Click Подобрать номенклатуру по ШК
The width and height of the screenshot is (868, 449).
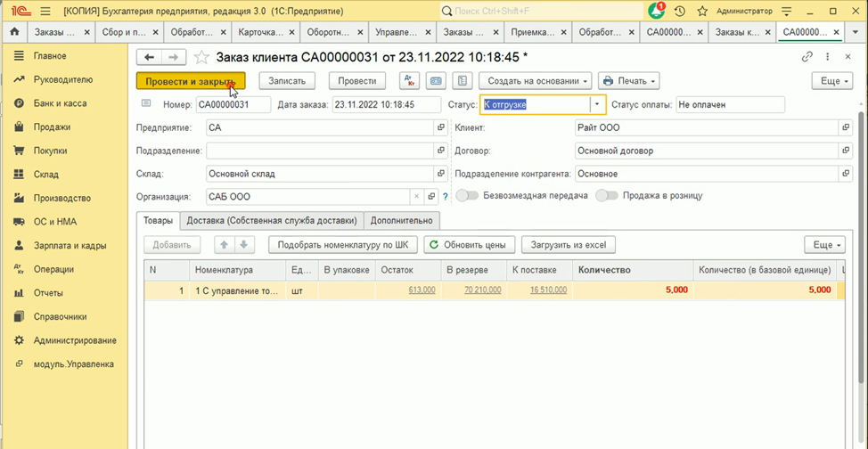click(343, 245)
